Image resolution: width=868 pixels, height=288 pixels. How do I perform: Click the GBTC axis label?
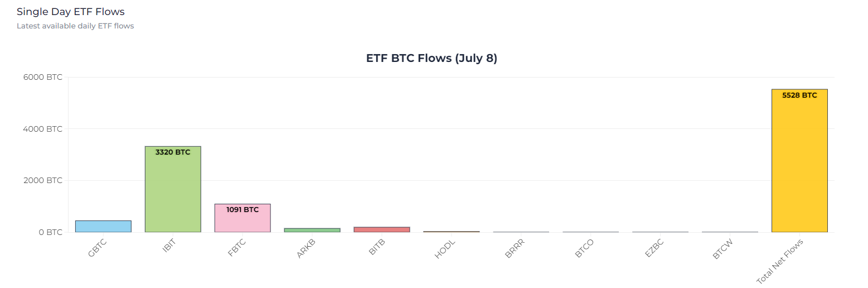pos(98,247)
